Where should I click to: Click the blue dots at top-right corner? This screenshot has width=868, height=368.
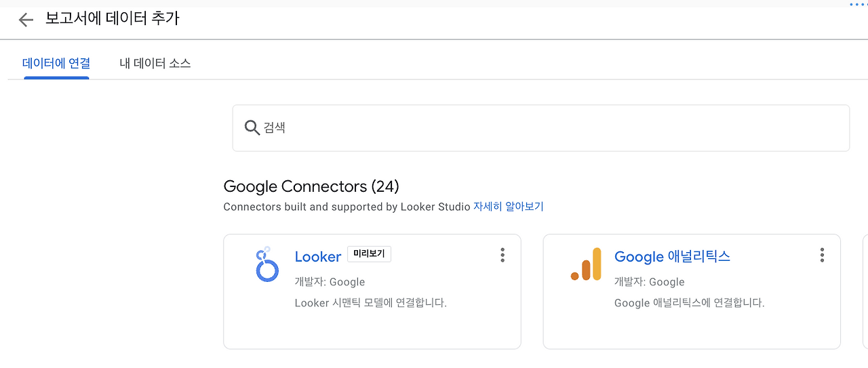(857, 4)
